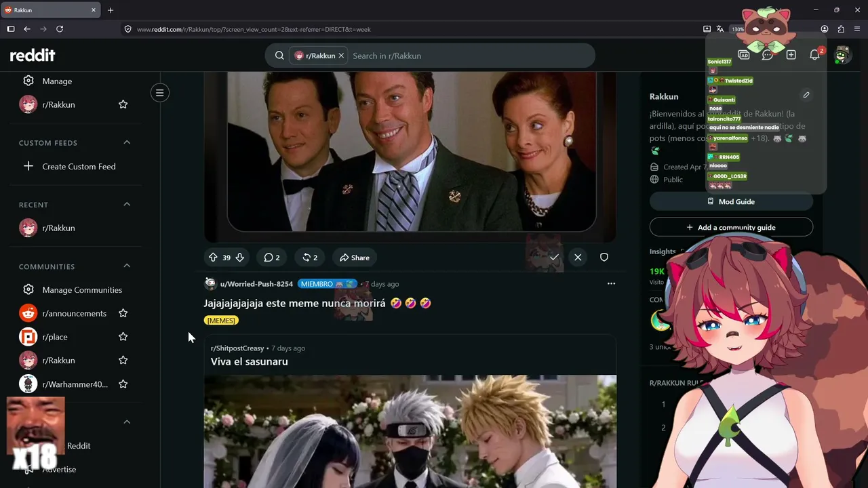Select the MIEMBRO user flair
The width and height of the screenshot is (868, 488).
(x=327, y=284)
